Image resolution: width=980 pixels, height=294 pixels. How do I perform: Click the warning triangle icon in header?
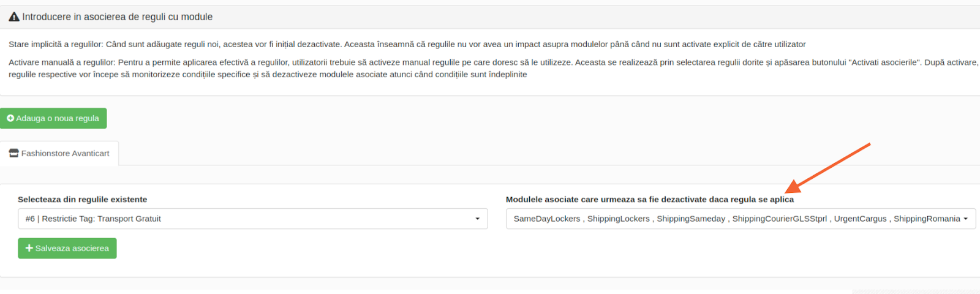coord(14,17)
